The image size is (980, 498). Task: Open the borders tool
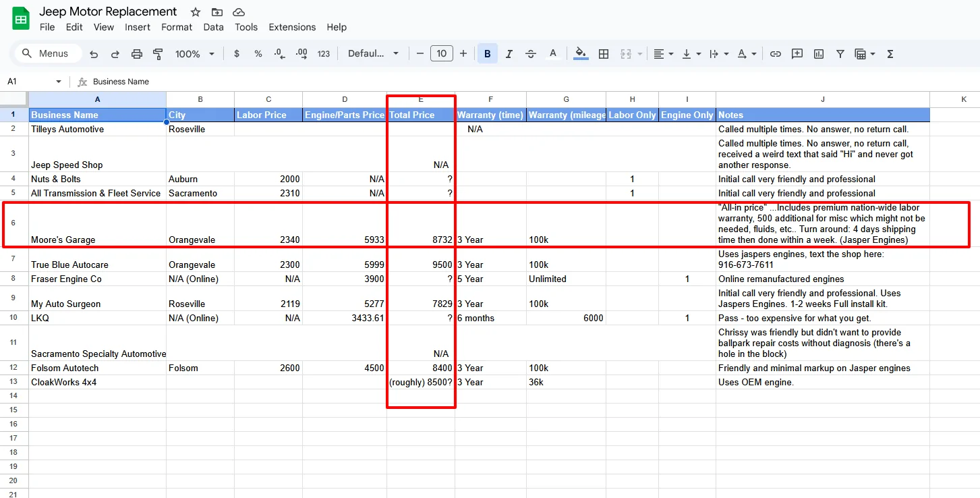(x=604, y=54)
